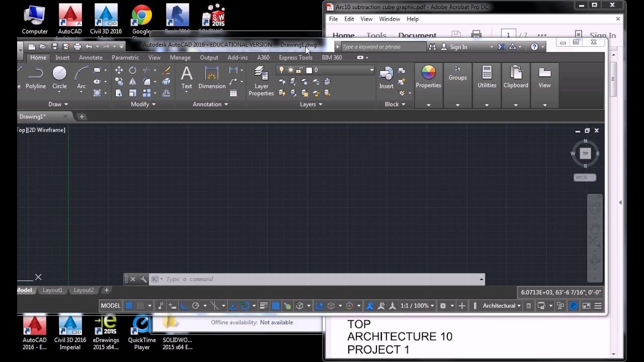Open Layer Properties manager
Screen dimensions: 644x362
(x=261, y=81)
